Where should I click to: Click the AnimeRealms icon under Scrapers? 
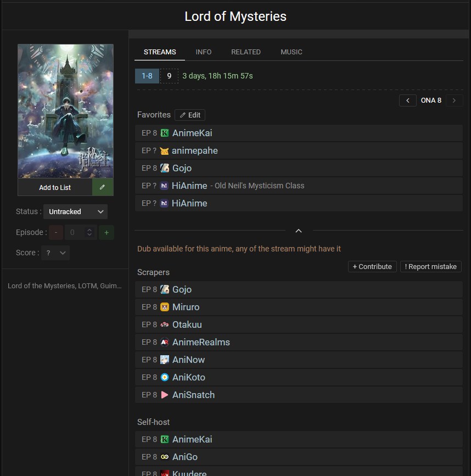point(165,343)
